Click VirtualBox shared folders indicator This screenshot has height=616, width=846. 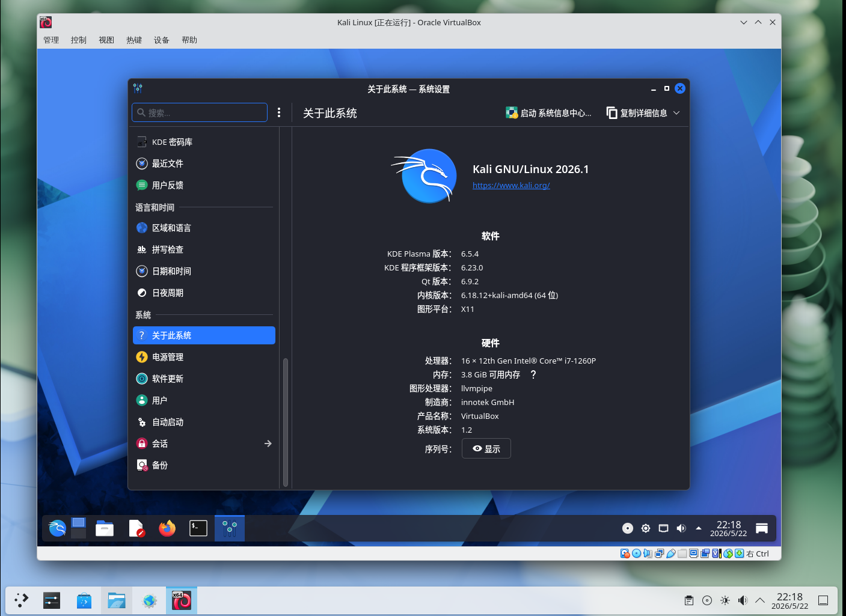(x=682, y=553)
